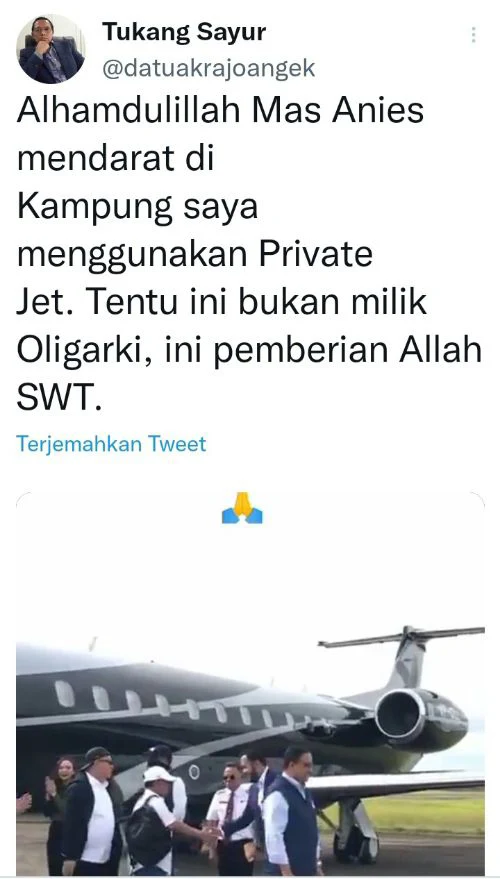Screen dimensions: 500x879
Task: Click the man wearing the blue vest
Action: tap(289, 811)
